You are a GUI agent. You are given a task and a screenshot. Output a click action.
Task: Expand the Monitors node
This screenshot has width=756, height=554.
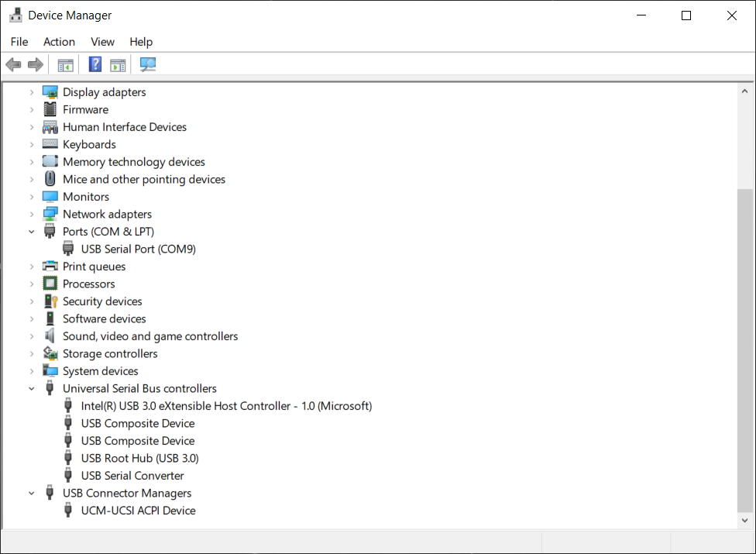tap(32, 197)
